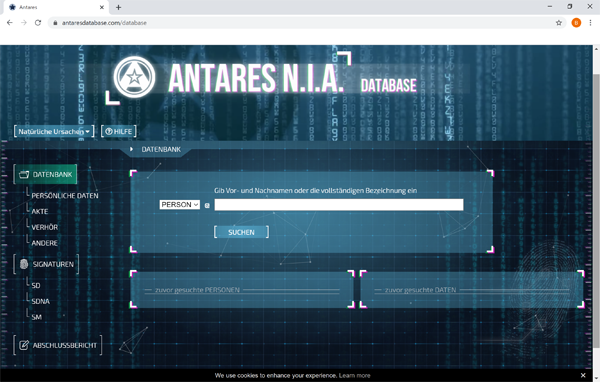Select SIGNATUREN in the sidebar
600x382 pixels.
point(46,264)
